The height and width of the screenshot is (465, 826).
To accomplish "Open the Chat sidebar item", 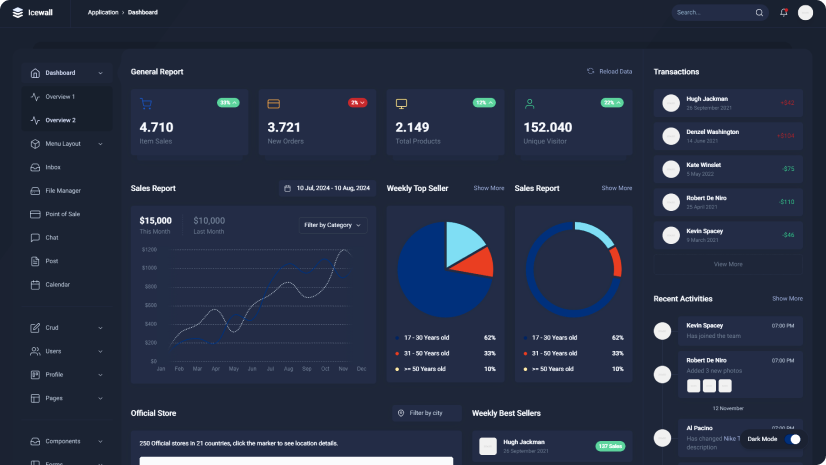I will click(52, 237).
